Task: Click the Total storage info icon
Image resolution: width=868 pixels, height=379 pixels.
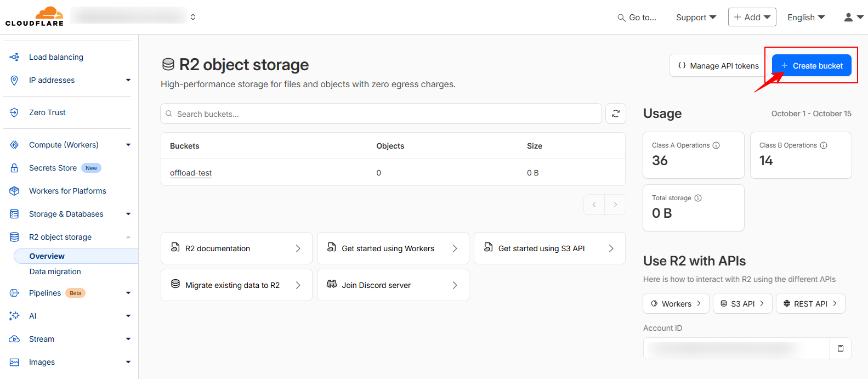Action: click(698, 198)
